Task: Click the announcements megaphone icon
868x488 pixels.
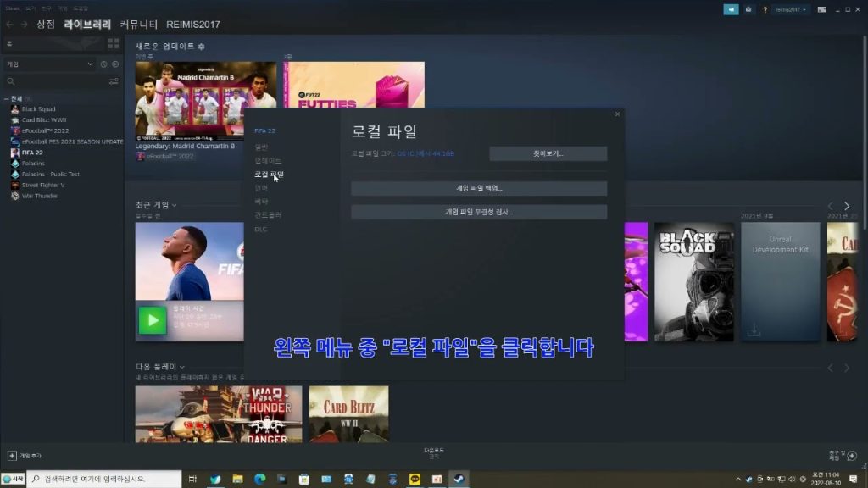Action: coord(731,9)
